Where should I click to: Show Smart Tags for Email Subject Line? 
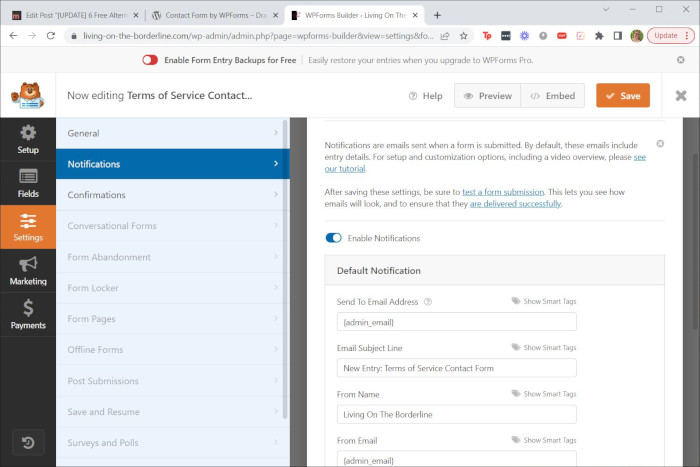(544, 347)
